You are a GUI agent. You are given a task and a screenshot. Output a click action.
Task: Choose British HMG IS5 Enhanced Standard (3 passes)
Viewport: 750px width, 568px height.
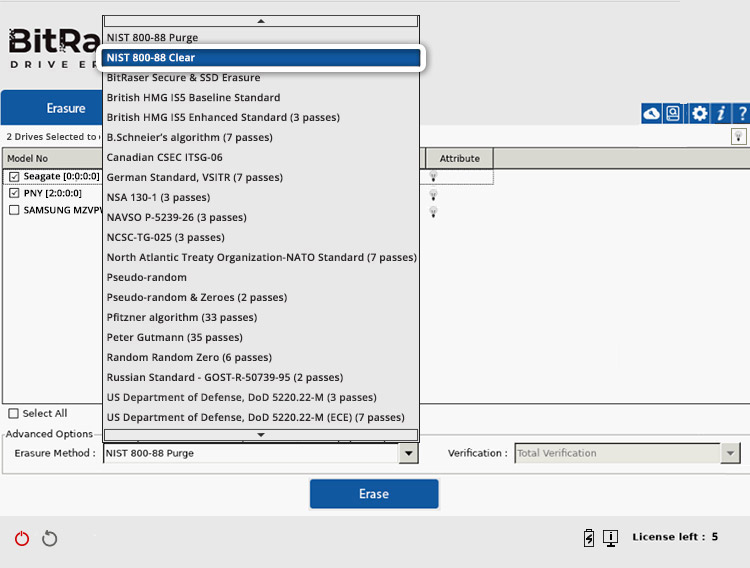point(261,118)
